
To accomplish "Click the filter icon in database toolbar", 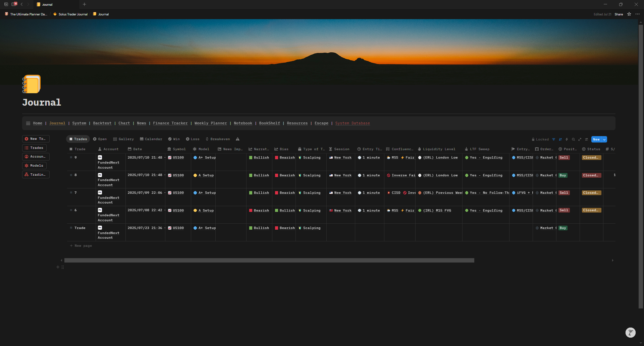I will [553, 139].
